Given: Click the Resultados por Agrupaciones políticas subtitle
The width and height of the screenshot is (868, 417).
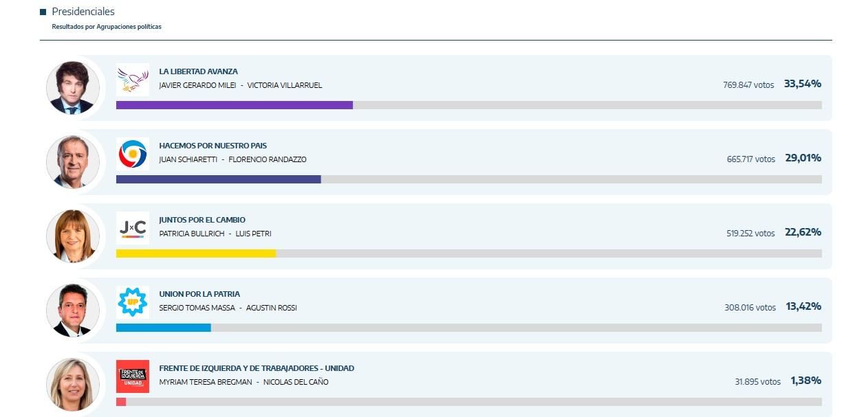Looking at the screenshot, I should pyautogui.click(x=107, y=27).
